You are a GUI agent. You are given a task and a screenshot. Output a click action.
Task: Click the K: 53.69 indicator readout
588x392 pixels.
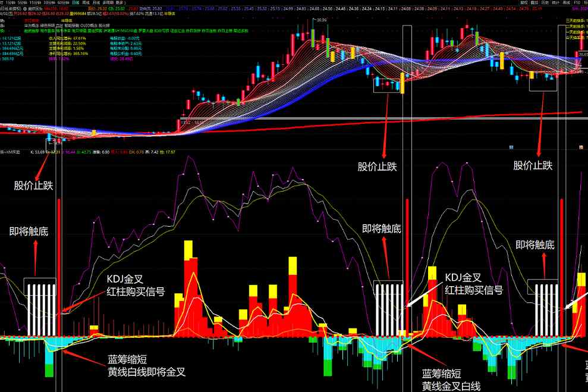tap(37, 152)
